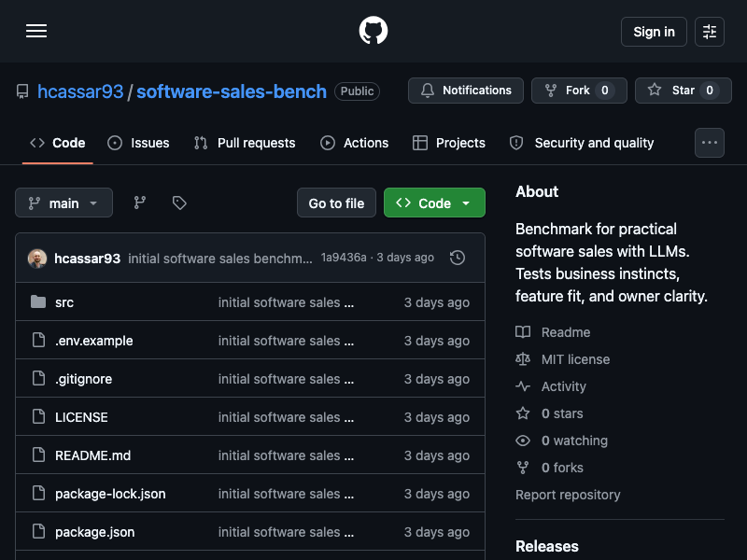Star this repository
The width and height of the screenshot is (747, 560).
point(684,91)
